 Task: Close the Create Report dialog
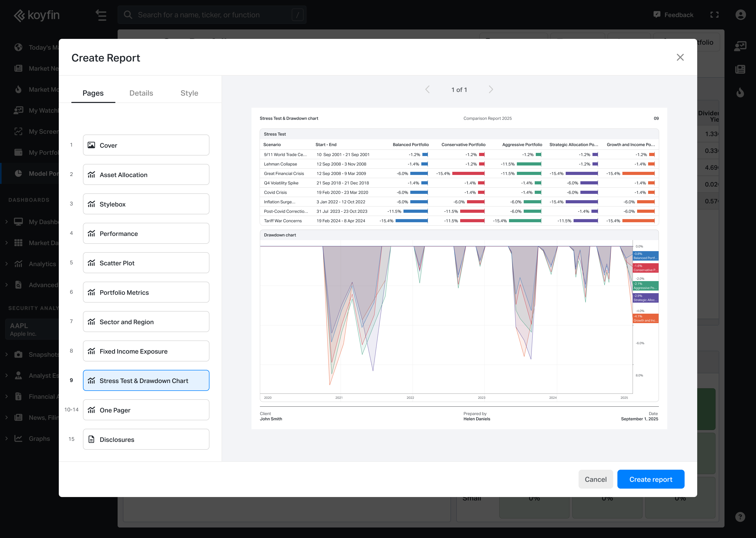(x=680, y=57)
